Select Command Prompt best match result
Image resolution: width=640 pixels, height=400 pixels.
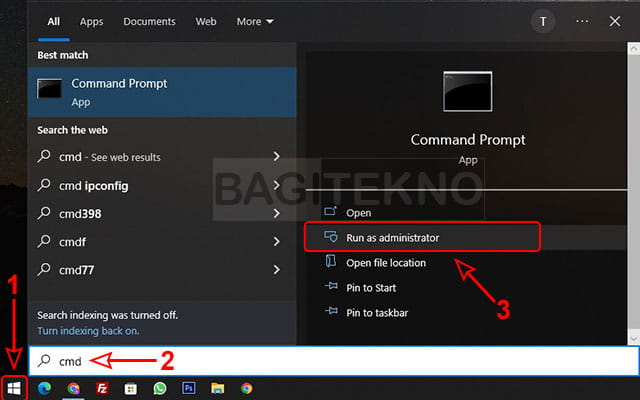(148, 91)
